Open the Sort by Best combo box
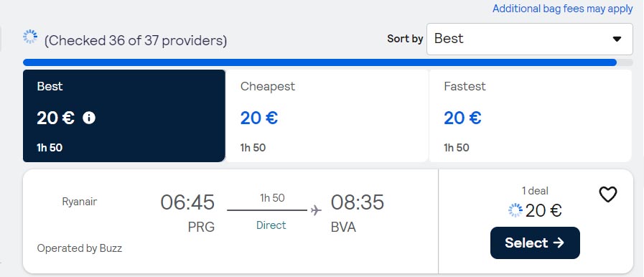The image size is (644, 277). [529, 39]
